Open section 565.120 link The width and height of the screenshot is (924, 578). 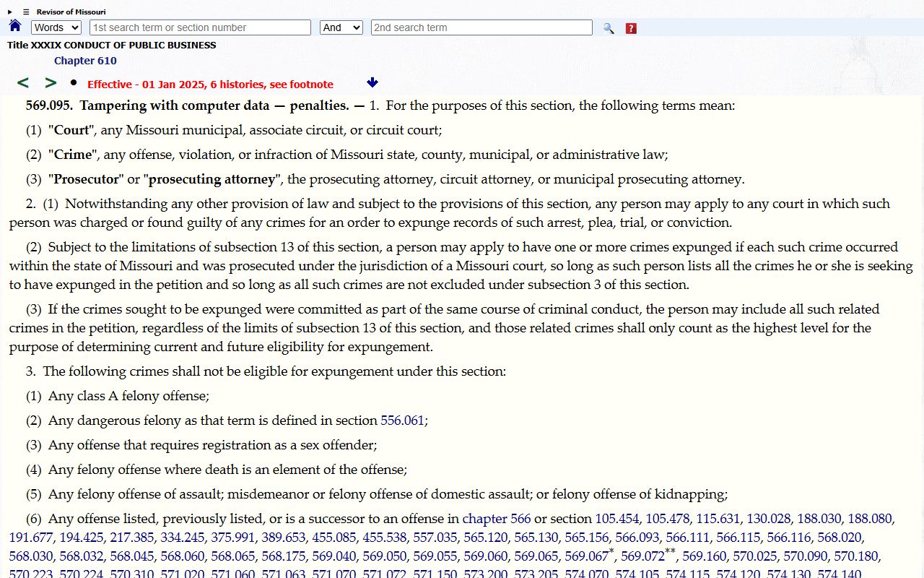pyautogui.click(x=486, y=538)
